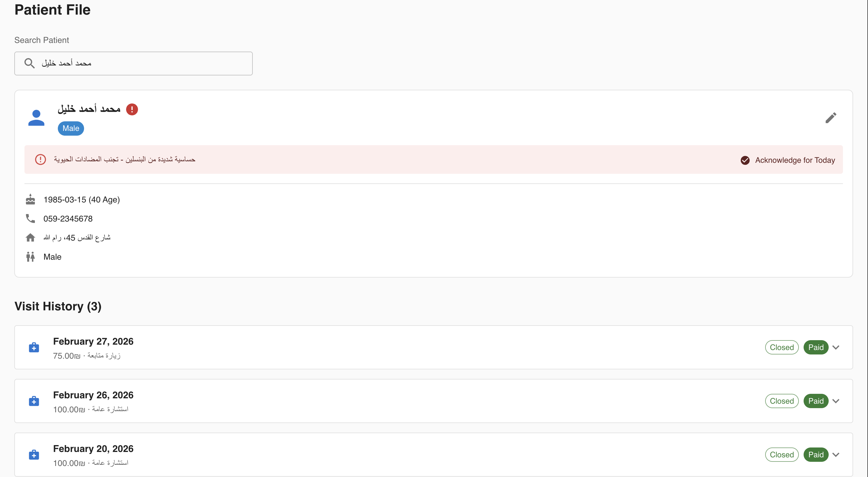Click the blue patient avatar icon
Viewport: 868px width, 477px height.
coord(36,118)
